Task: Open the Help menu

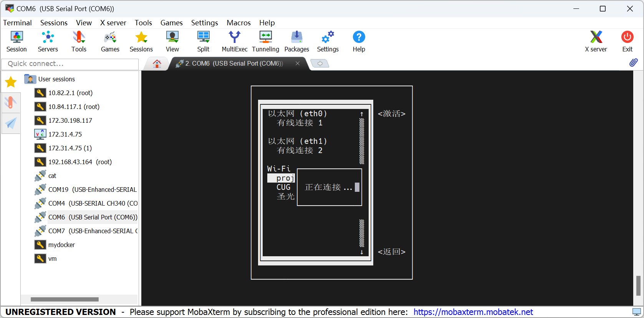Action: click(267, 23)
